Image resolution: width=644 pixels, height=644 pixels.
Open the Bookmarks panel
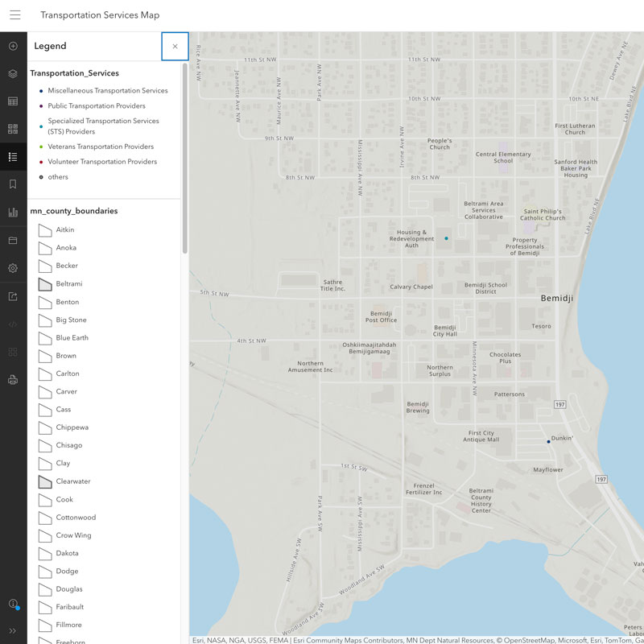(x=12, y=183)
